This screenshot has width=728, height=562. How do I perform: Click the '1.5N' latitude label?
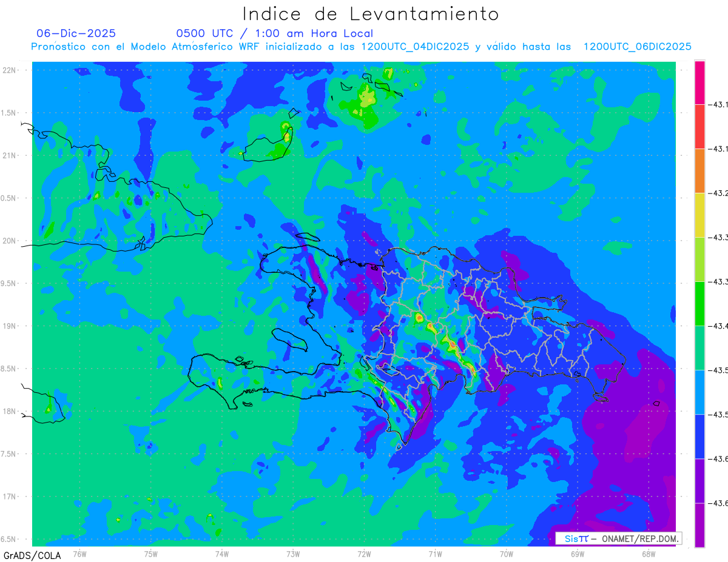click(9, 113)
